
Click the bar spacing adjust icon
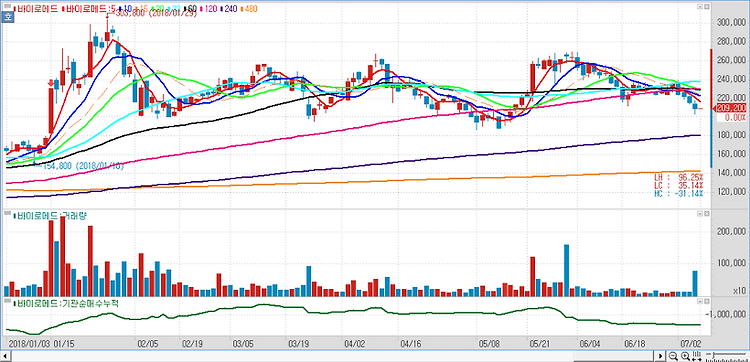[x=697, y=356]
